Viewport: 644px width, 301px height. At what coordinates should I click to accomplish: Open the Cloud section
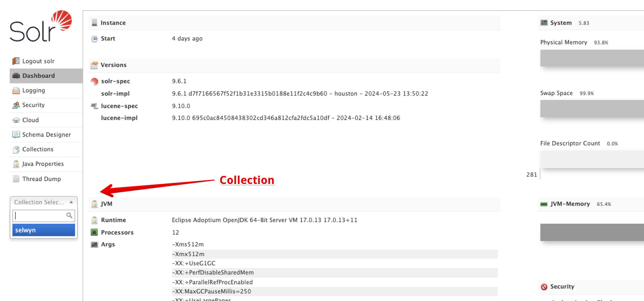30,120
